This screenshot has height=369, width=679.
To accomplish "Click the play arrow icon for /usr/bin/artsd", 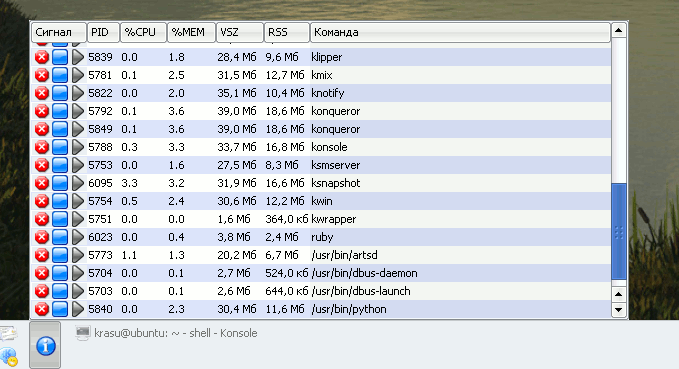I will [78, 255].
